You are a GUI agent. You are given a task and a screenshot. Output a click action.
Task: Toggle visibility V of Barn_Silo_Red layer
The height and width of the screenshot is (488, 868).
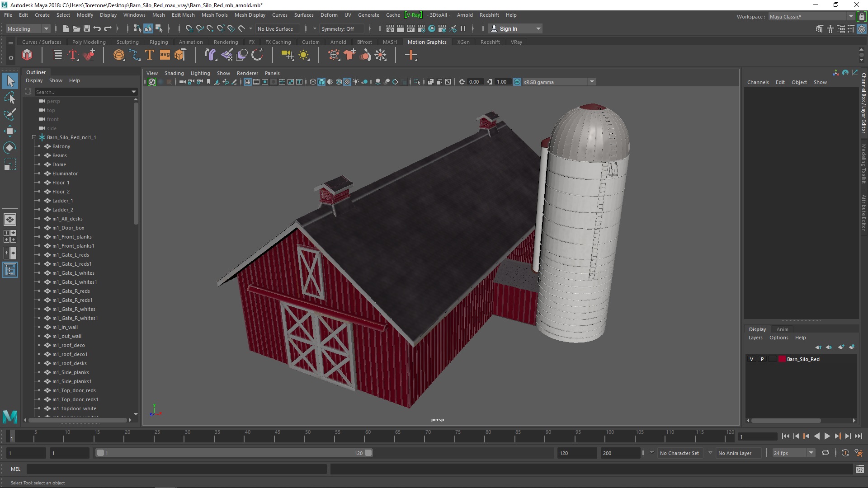[x=751, y=359]
